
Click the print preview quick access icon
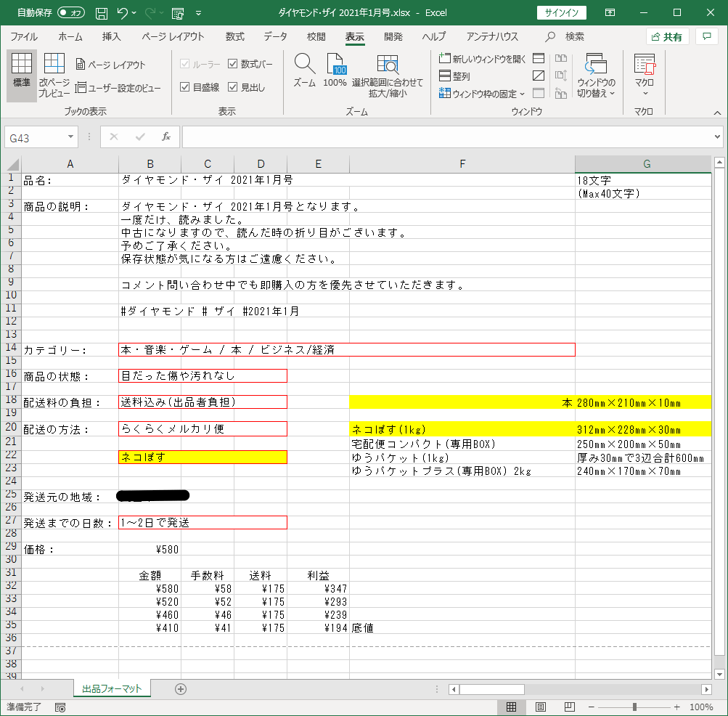coord(177,13)
